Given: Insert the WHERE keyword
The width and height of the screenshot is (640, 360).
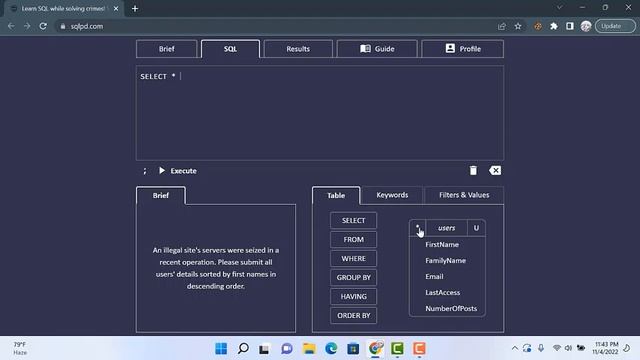Looking at the screenshot, I should tap(353, 258).
